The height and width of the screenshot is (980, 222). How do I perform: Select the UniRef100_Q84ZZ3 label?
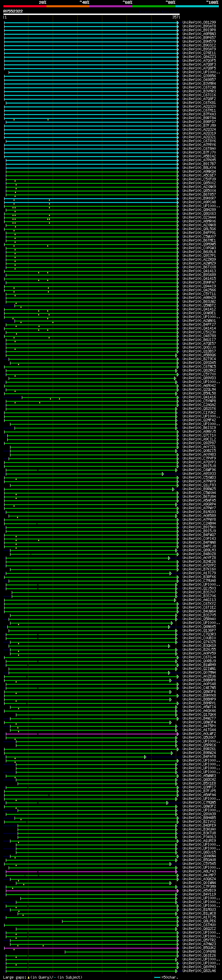pyautogui.click(x=199, y=57)
